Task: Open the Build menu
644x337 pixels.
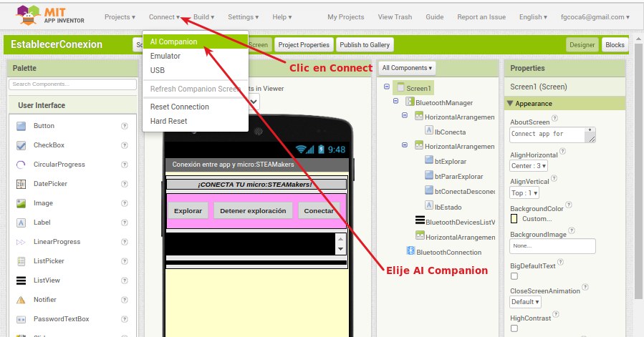Action: click(203, 17)
